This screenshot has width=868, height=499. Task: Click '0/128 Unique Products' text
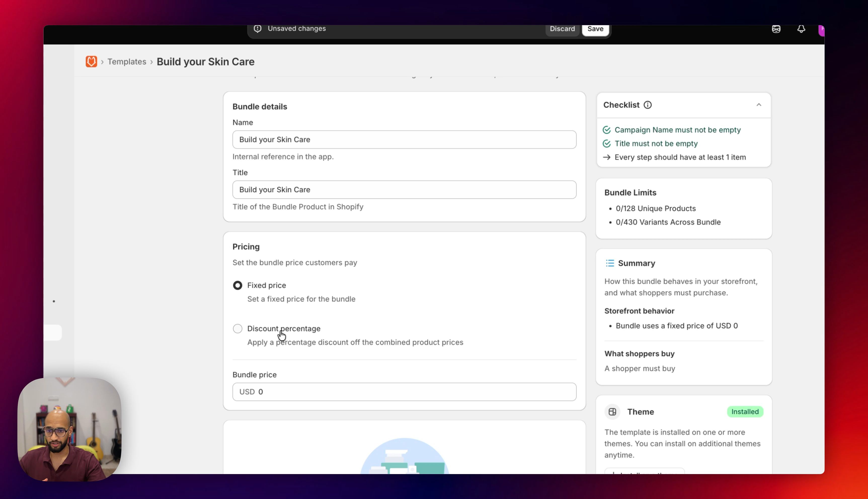point(655,208)
